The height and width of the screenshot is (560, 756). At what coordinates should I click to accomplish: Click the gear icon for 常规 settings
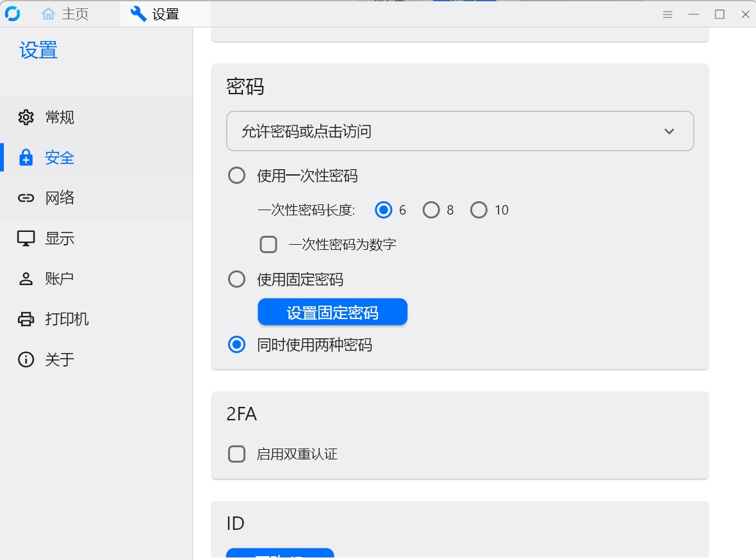(26, 117)
